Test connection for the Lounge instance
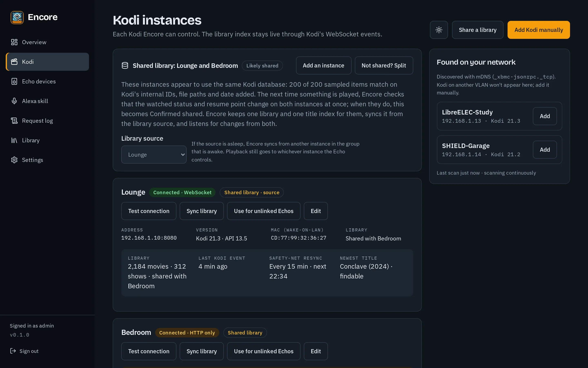The height and width of the screenshot is (368, 588). tap(149, 211)
